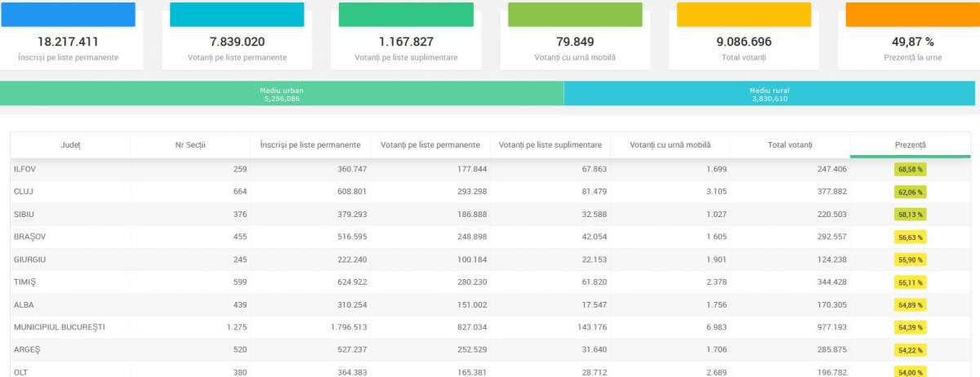Click the Înscriși pe liste permanente column header

pos(310,144)
